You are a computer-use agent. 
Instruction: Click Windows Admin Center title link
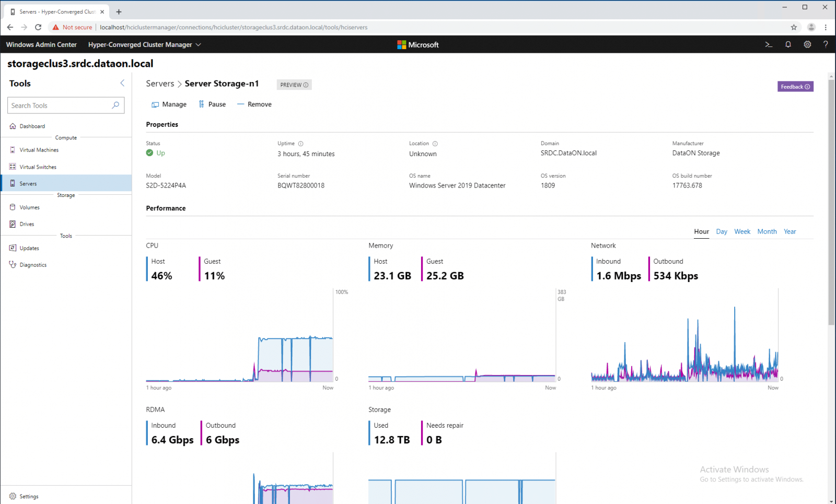coord(41,44)
